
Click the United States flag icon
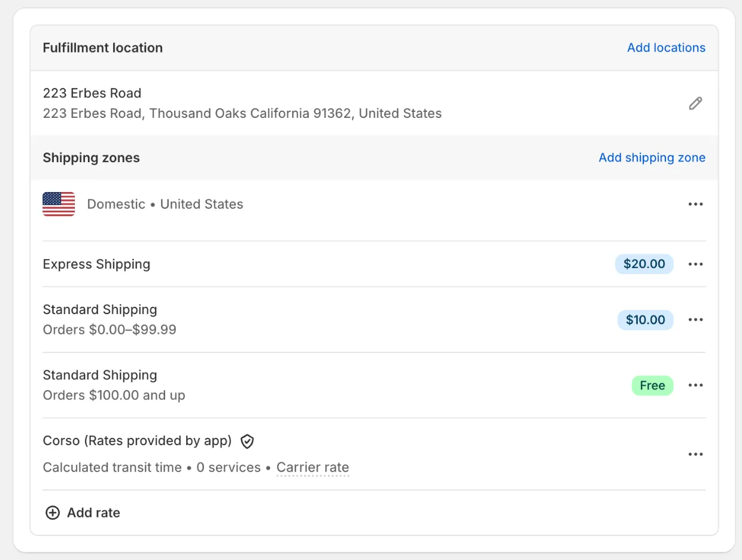[59, 204]
